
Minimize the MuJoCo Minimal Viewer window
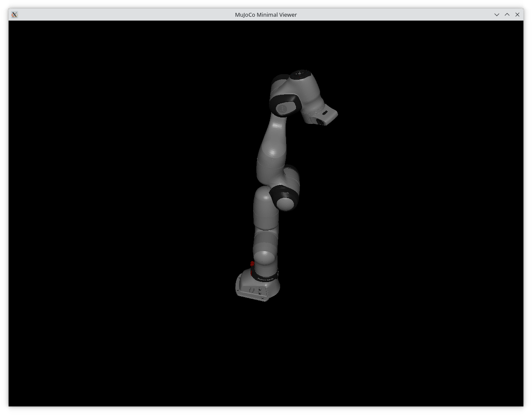[497, 15]
